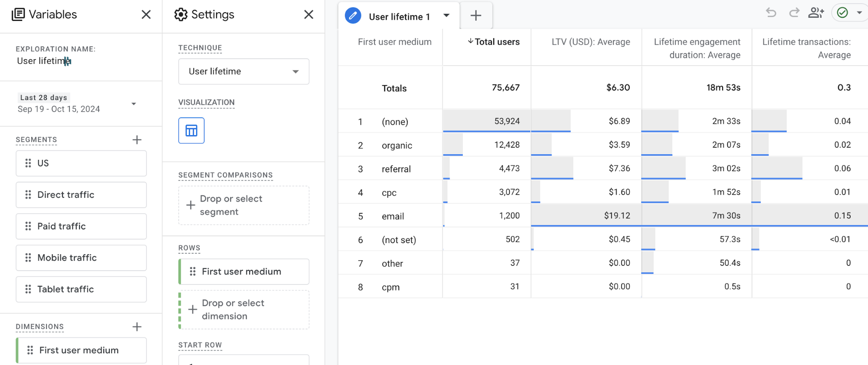Select the table visualization icon
Screen dimensions: 868x365
[191, 130]
